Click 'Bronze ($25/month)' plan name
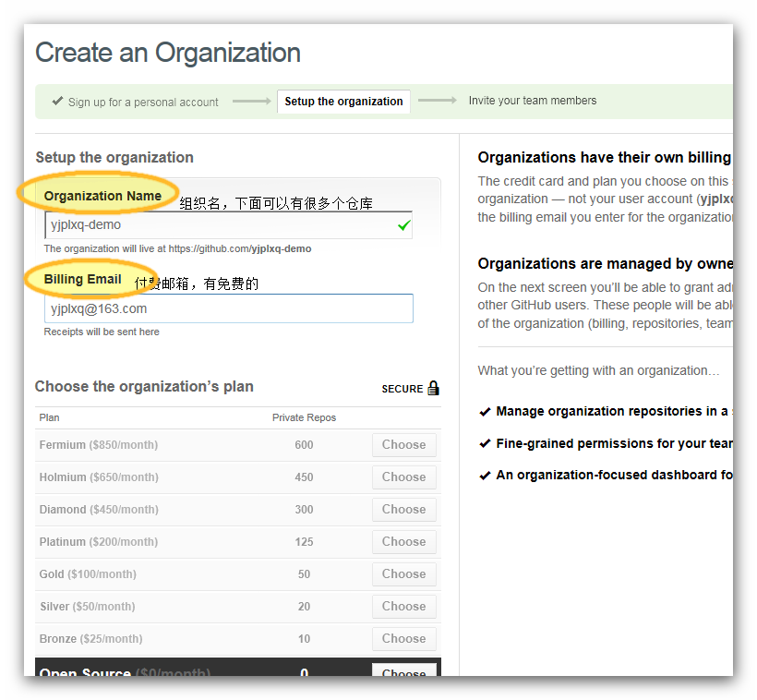Screen dimensions: 757x700 point(90,639)
